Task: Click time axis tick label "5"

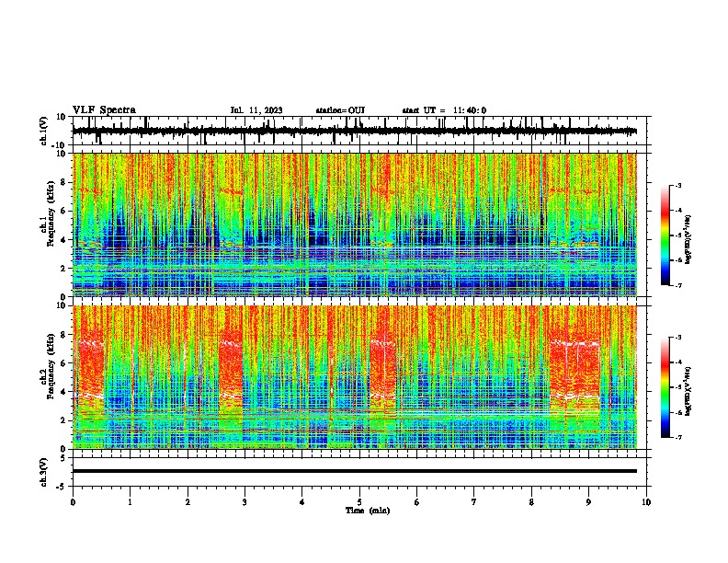Action: (359, 502)
